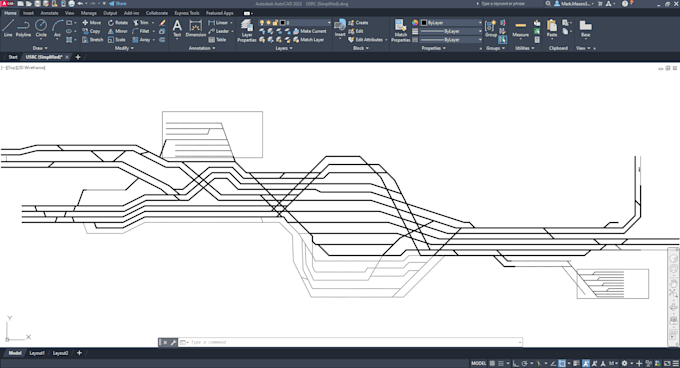The width and height of the screenshot is (680, 368).
Task: Open the Layer Properties manager
Action: pos(247,31)
